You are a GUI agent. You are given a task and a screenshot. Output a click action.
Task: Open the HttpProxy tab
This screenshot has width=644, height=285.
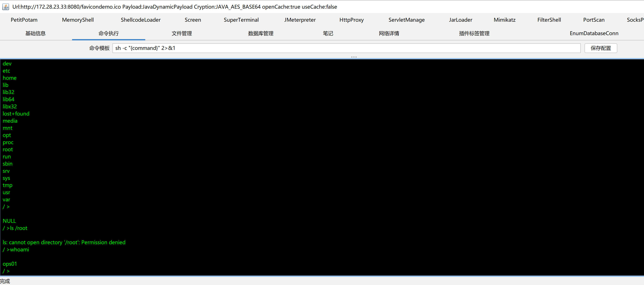point(351,20)
